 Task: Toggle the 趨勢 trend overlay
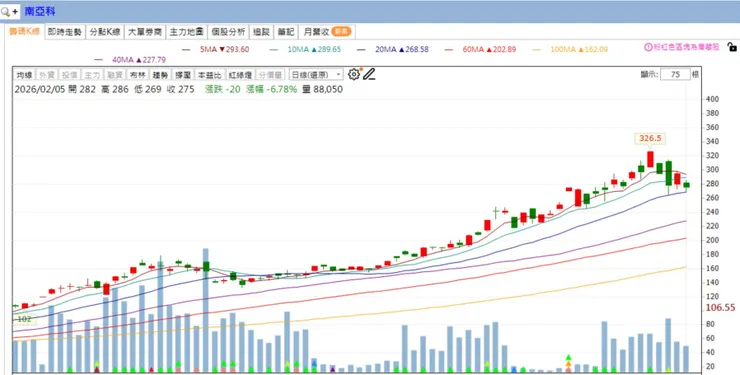160,75
